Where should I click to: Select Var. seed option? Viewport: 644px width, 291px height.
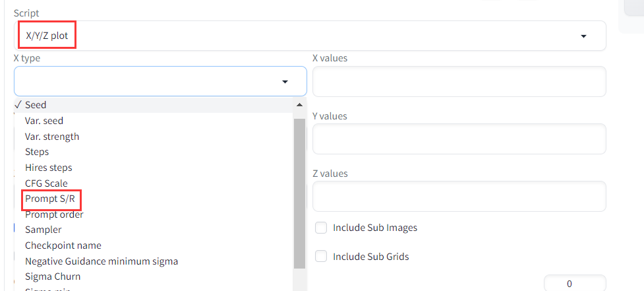tap(44, 121)
